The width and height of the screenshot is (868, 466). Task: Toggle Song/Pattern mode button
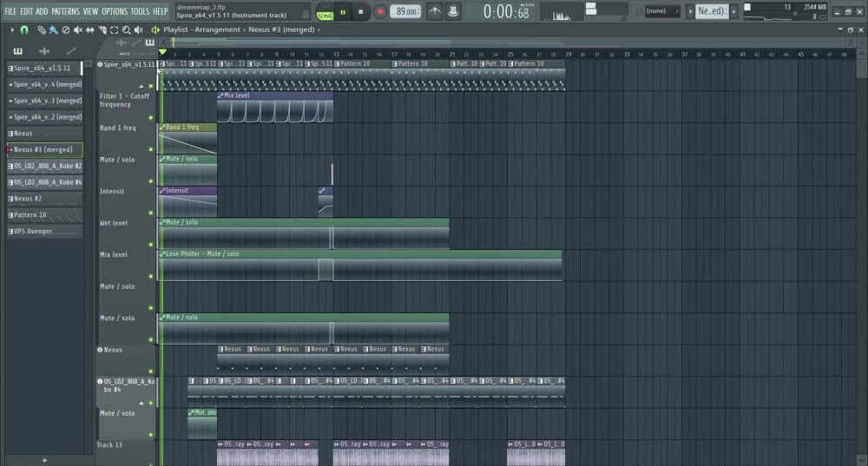point(325,12)
